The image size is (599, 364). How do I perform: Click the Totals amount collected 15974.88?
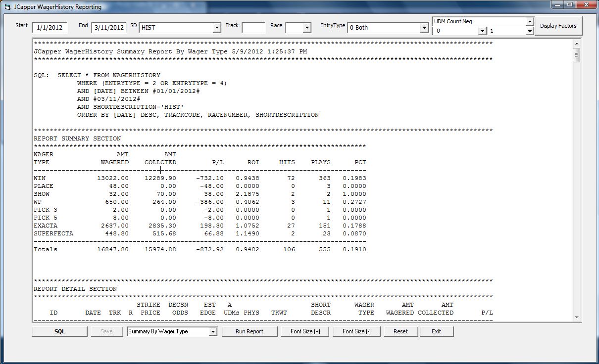[x=160, y=249]
